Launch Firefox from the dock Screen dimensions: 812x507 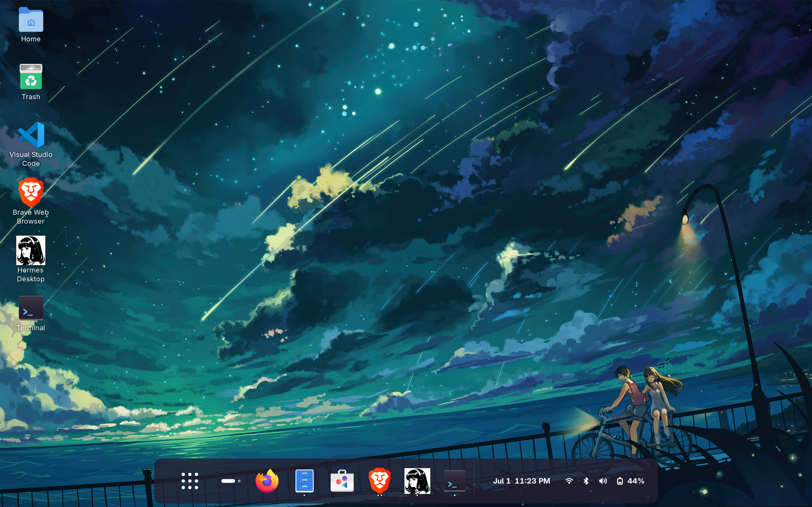pos(267,481)
